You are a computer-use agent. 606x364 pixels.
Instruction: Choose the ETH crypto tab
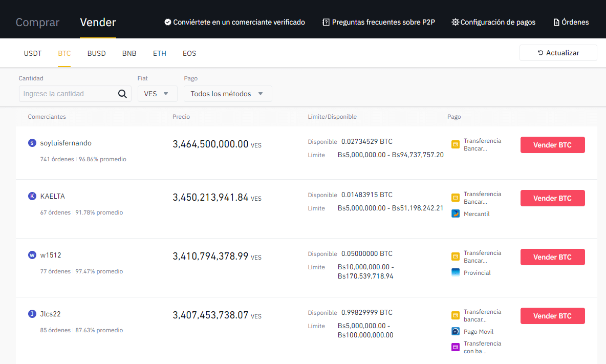coord(160,53)
